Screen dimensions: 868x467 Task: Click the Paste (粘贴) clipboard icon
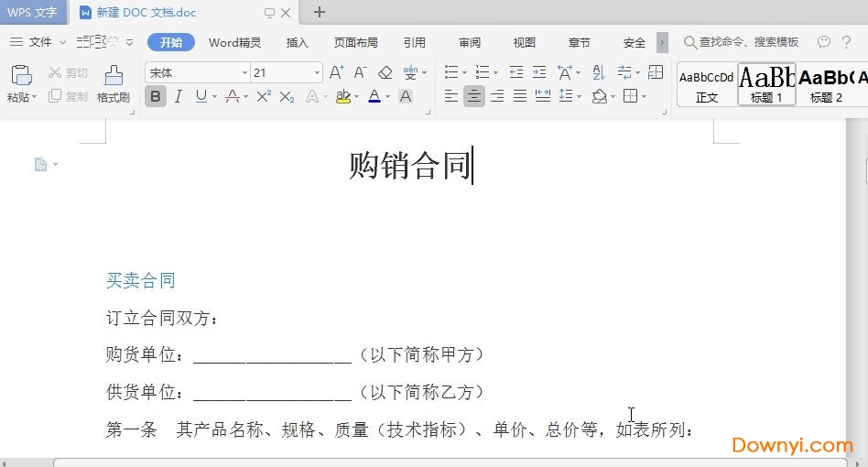coord(21,75)
